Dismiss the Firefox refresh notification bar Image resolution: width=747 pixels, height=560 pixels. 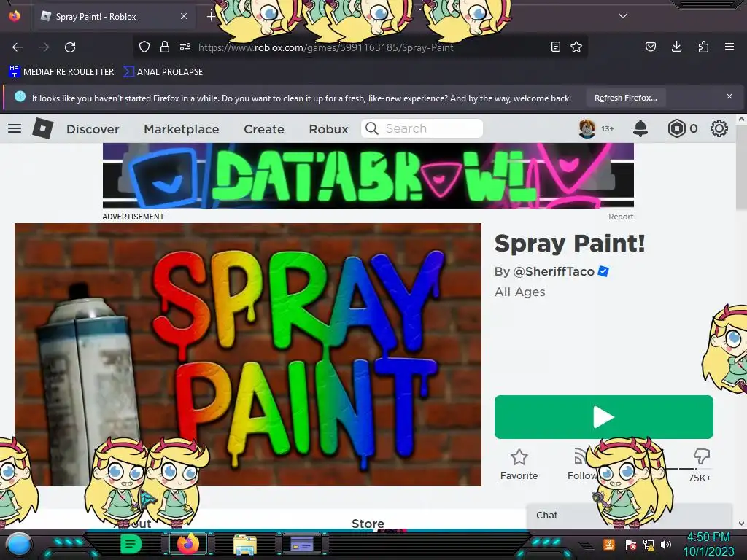729,97
